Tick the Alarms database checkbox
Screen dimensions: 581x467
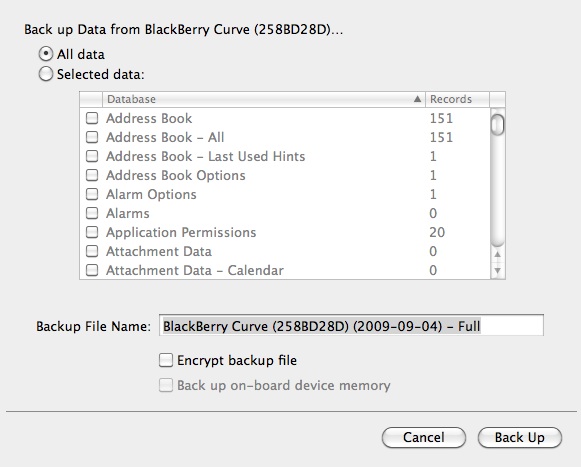(92, 213)
